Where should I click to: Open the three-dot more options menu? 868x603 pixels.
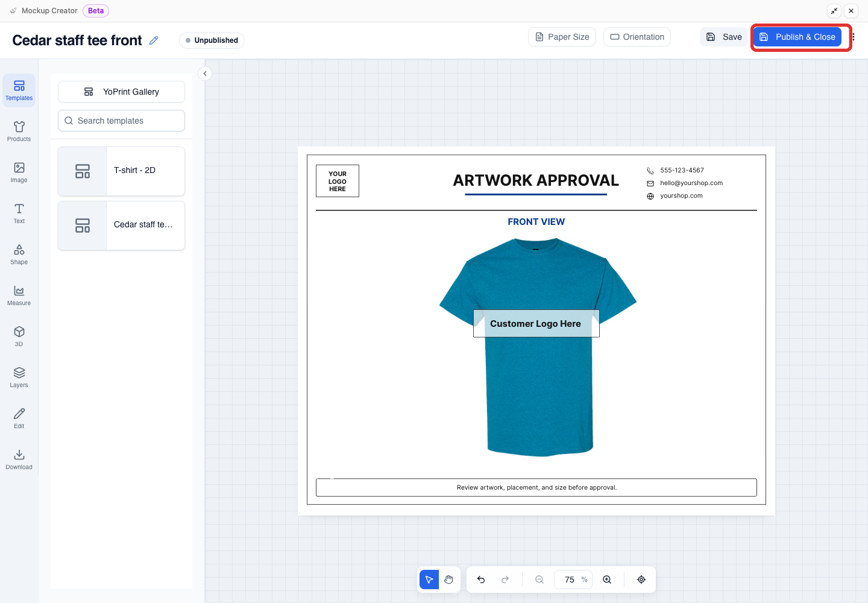point(854,37)
